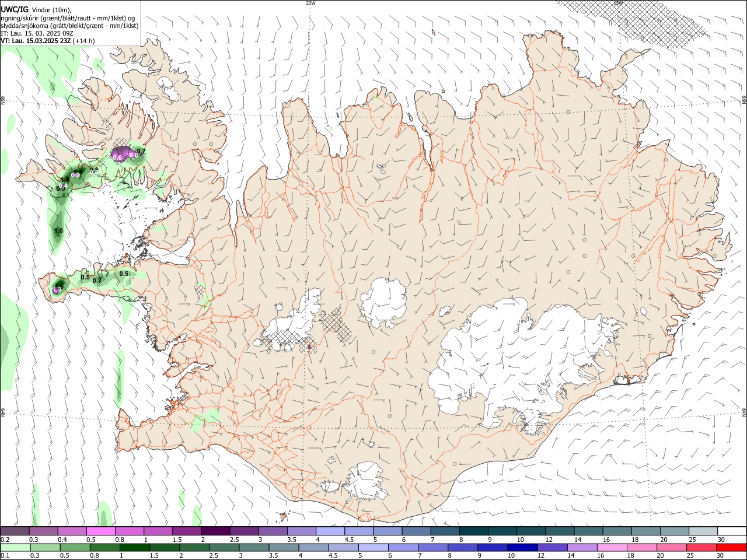Screen dimensions: 747x560
Task: Click the '15W' longitude label
Action: [x=618, y=3]
